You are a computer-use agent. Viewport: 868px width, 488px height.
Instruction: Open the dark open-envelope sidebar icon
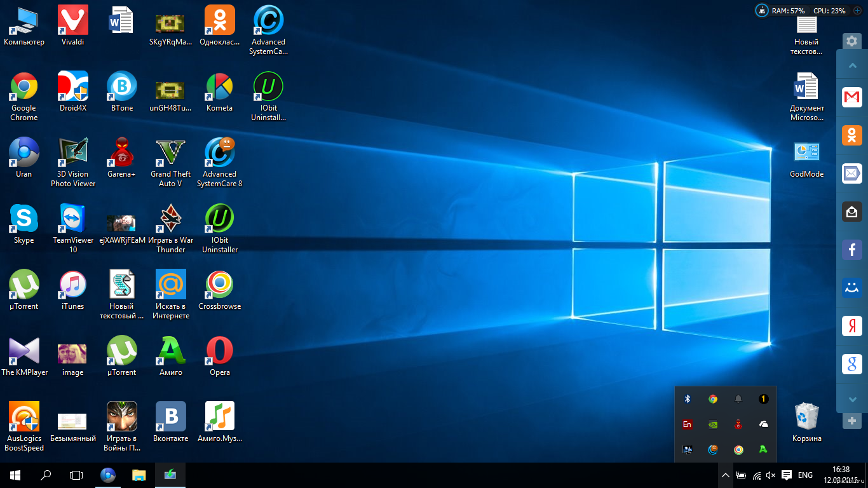[x=852, y=212]
